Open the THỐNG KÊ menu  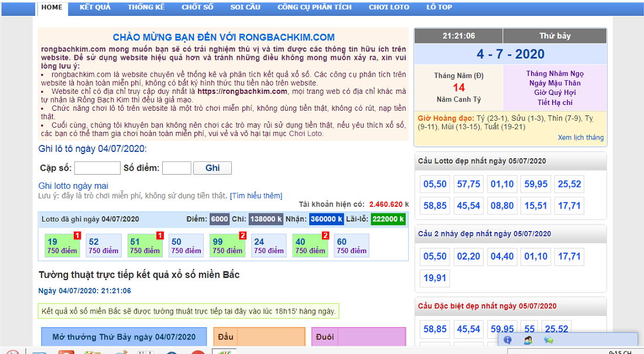[x=146, y=8]
